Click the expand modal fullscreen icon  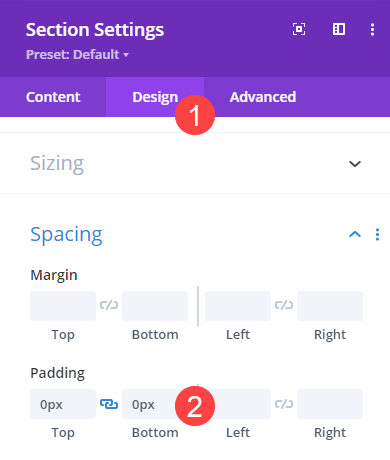click(x=299, y=29)
